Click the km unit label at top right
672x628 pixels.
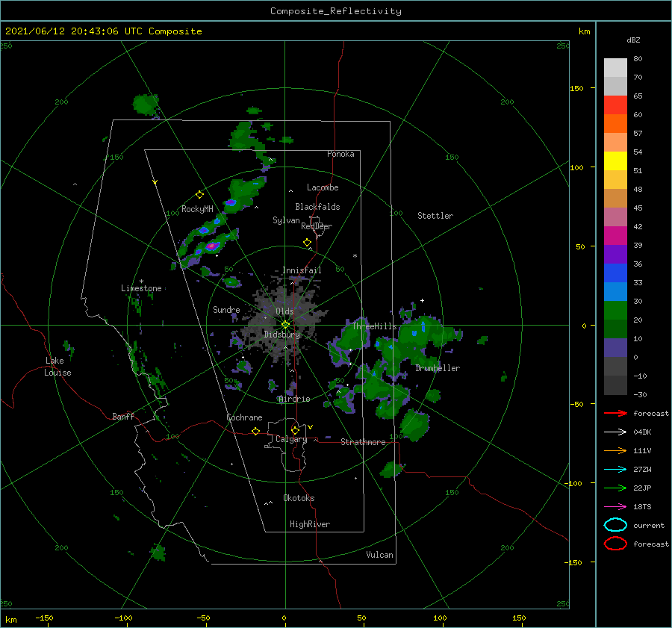584,31
